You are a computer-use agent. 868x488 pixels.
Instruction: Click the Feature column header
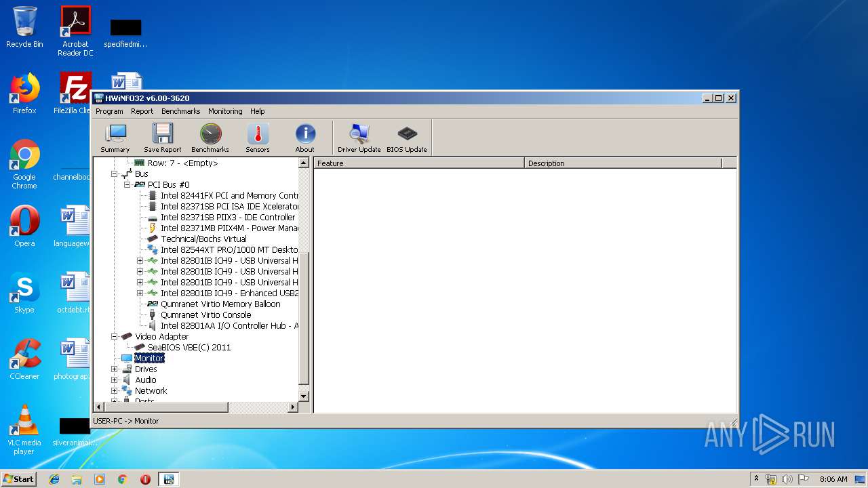coord(419,163)
